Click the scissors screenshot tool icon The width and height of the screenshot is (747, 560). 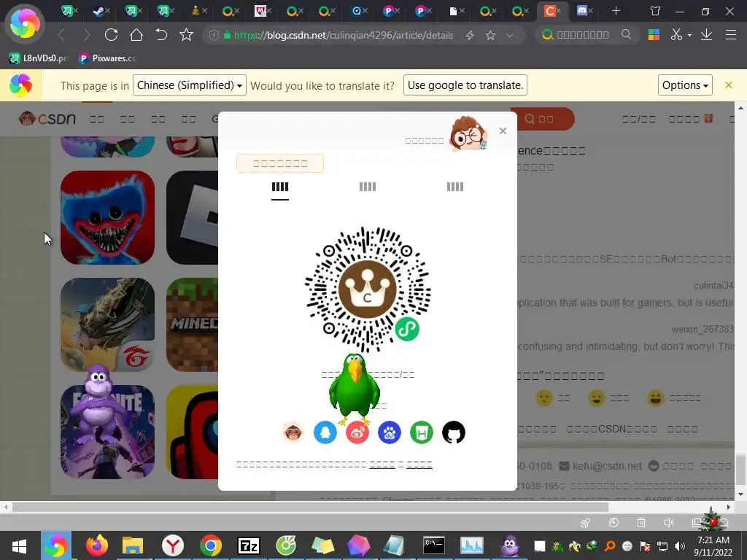pos(676,35)
